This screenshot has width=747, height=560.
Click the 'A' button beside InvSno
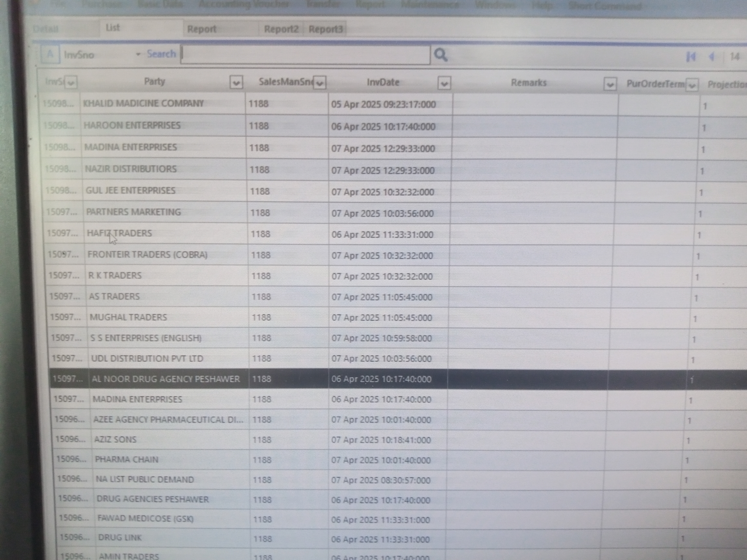[x=50, y=54]
